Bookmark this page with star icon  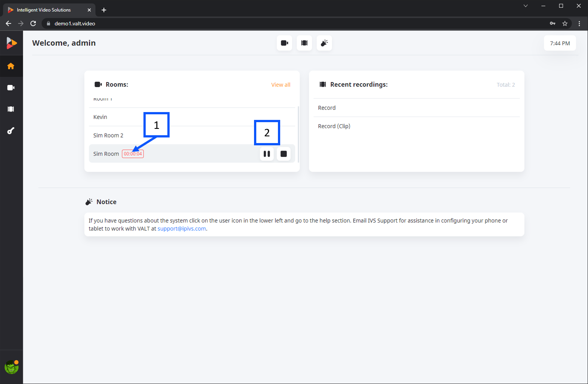click(x=565, y=24)
